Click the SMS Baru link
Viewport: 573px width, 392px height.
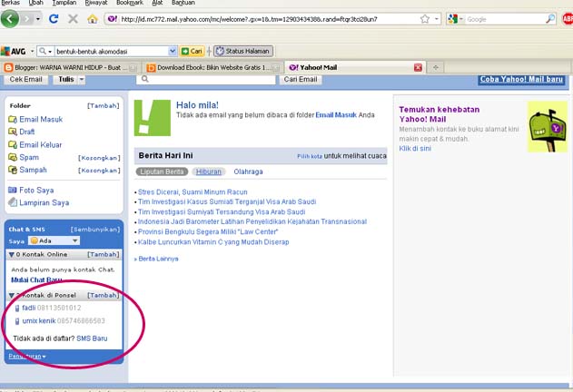pos(92,338)
